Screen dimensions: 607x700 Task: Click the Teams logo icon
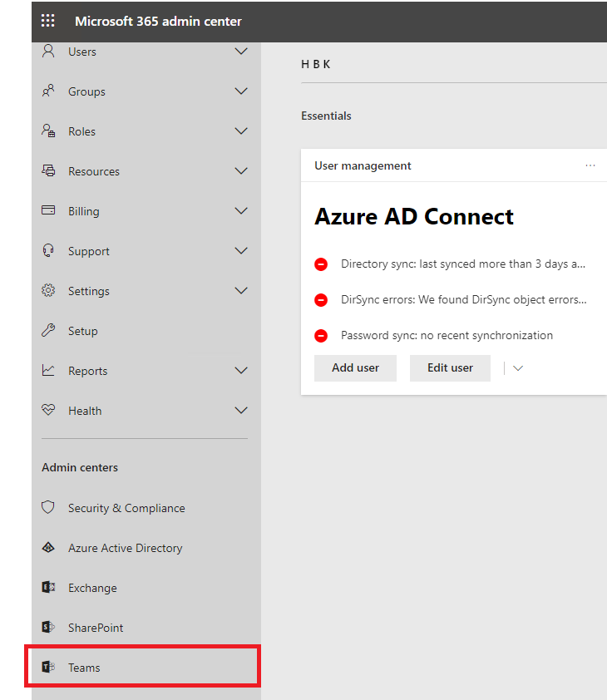48,667
